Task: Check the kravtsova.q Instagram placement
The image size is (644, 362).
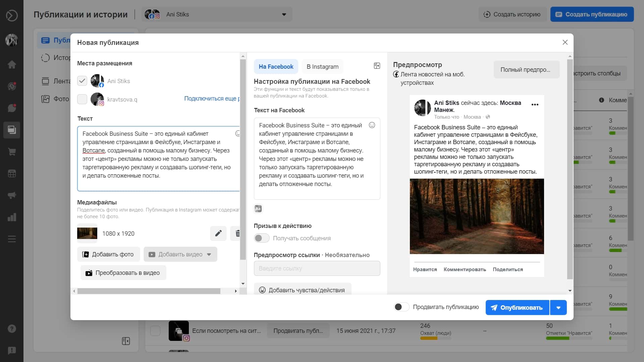Action: pyautogui.click(x=82, y=99)
